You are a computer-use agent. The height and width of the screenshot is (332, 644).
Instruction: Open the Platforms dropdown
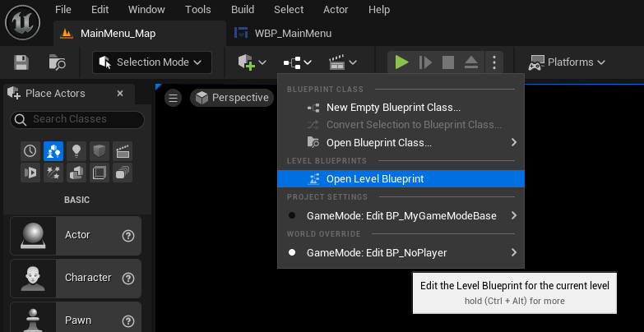point(567,62)
